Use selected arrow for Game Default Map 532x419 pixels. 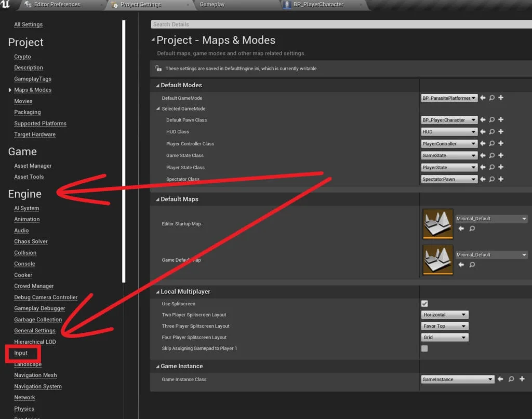[461, 264]
